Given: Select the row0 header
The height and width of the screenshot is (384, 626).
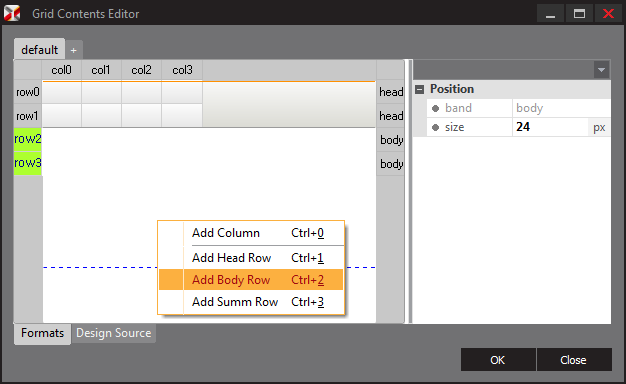Looking at the screenshot, I should pos(28,92).
